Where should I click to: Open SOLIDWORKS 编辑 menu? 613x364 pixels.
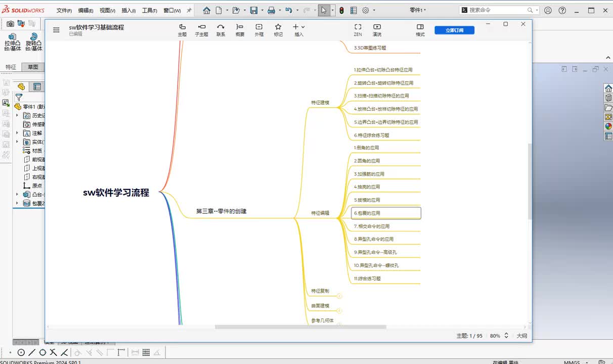point(85,10)
